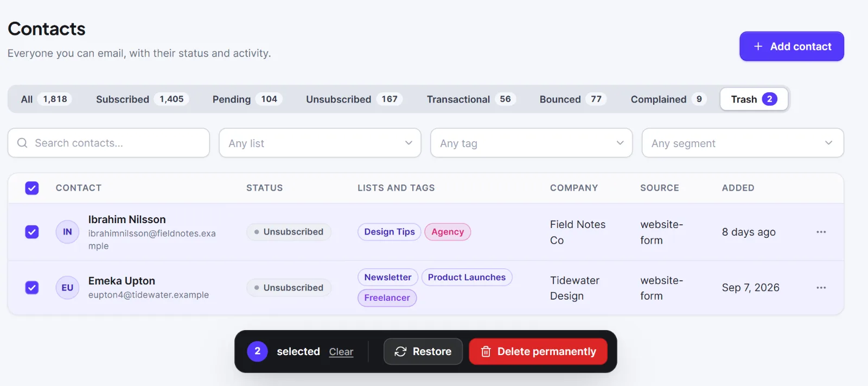Click Ibrahim Nilsson's Unsubscribed status badge
Screen dimensions: 868x386
289,232
